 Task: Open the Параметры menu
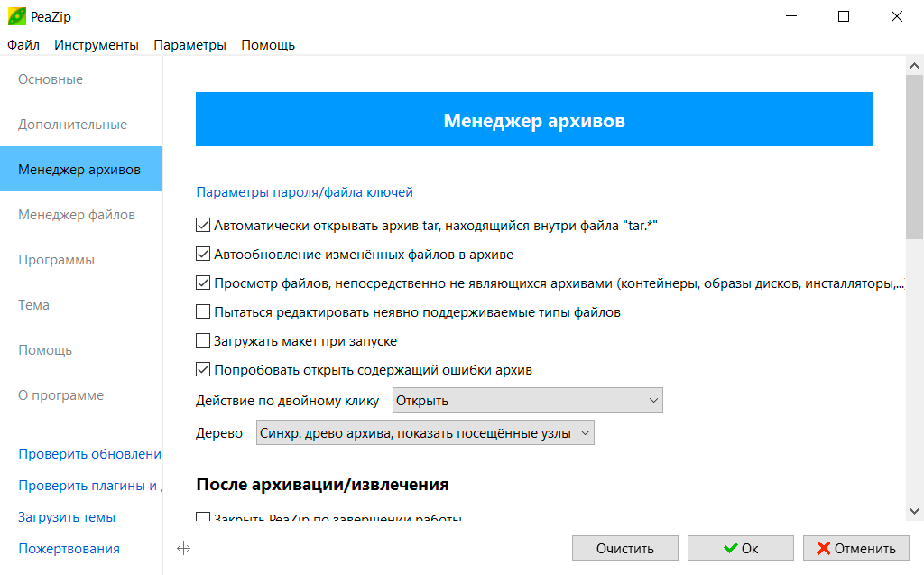coord(189,45)
